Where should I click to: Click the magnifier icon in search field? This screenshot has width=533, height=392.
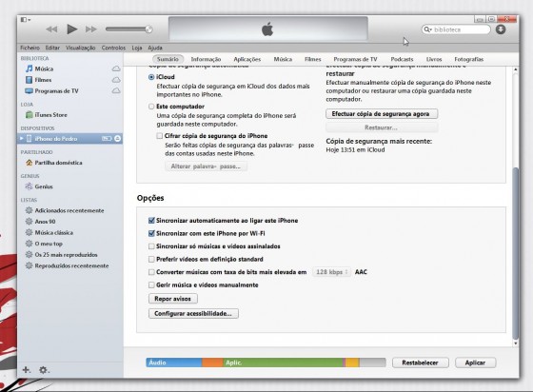(x=427, y=29)
